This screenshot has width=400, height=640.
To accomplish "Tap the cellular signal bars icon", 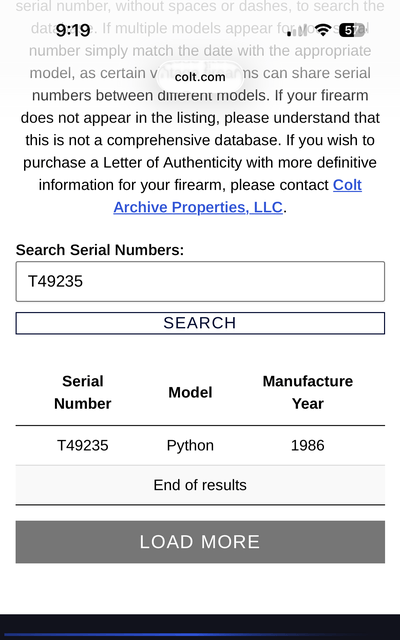I will coord(297,31).
